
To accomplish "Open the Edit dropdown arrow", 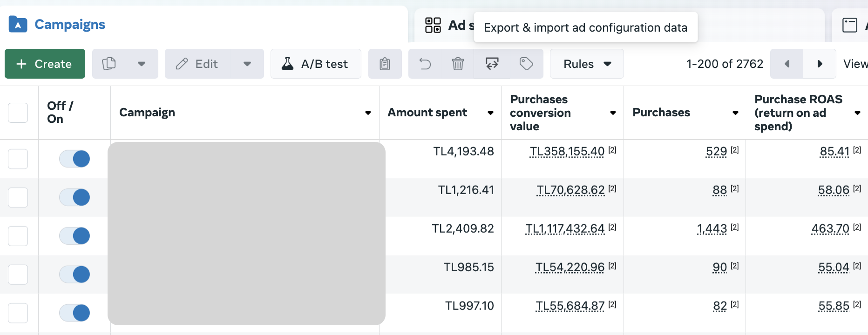I will [247, 64].
